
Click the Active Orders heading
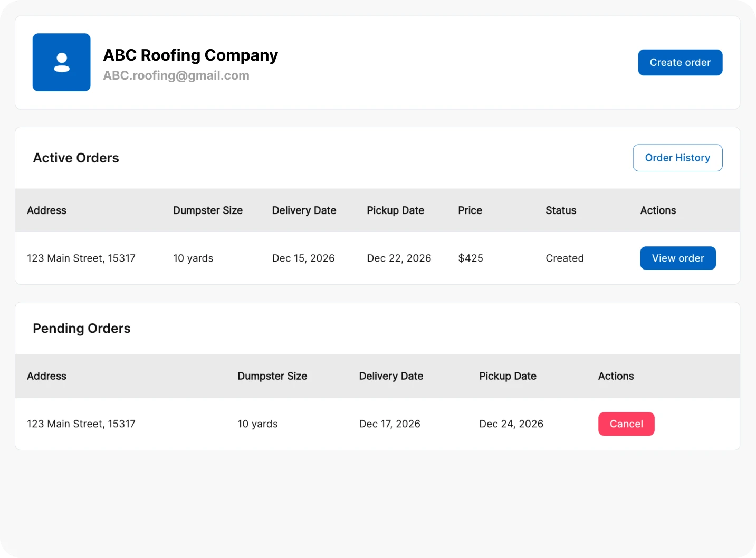[x=76, y=158]
